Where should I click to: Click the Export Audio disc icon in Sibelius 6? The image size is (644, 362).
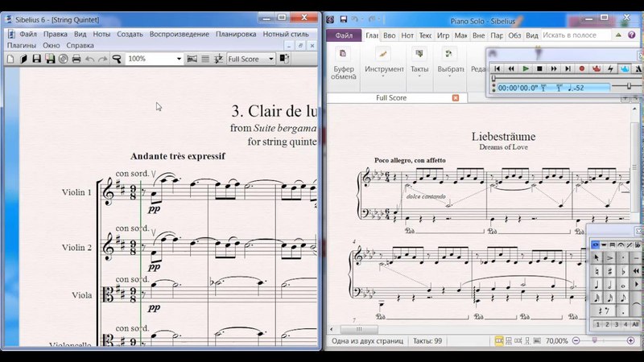click(63, 59)
